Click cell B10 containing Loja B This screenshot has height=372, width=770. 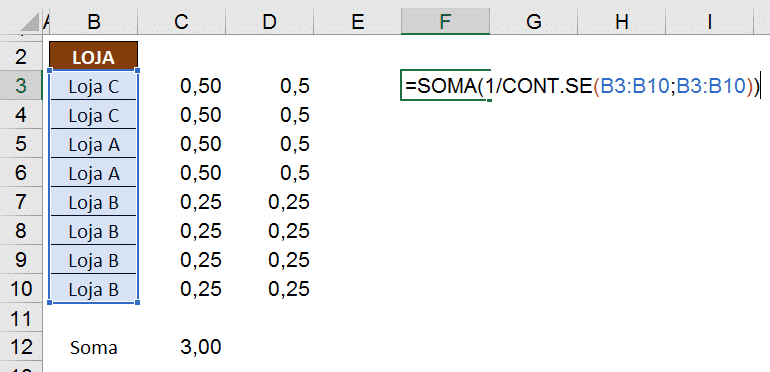pyautogui.click(x=93, y=289)
